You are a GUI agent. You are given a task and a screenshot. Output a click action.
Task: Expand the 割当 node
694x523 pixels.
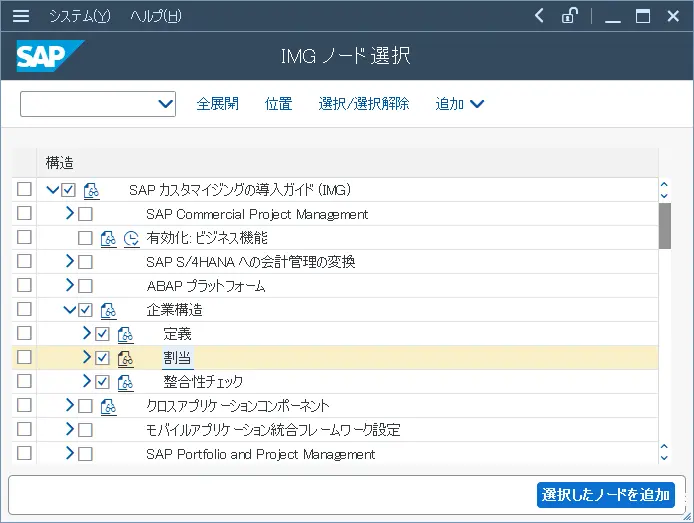[87, 357]
